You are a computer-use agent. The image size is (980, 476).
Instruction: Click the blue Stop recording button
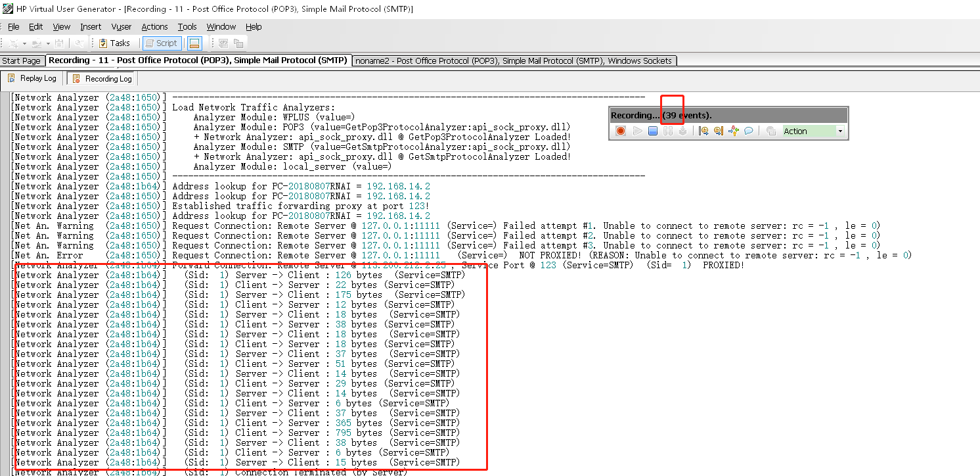coord(653,131)
